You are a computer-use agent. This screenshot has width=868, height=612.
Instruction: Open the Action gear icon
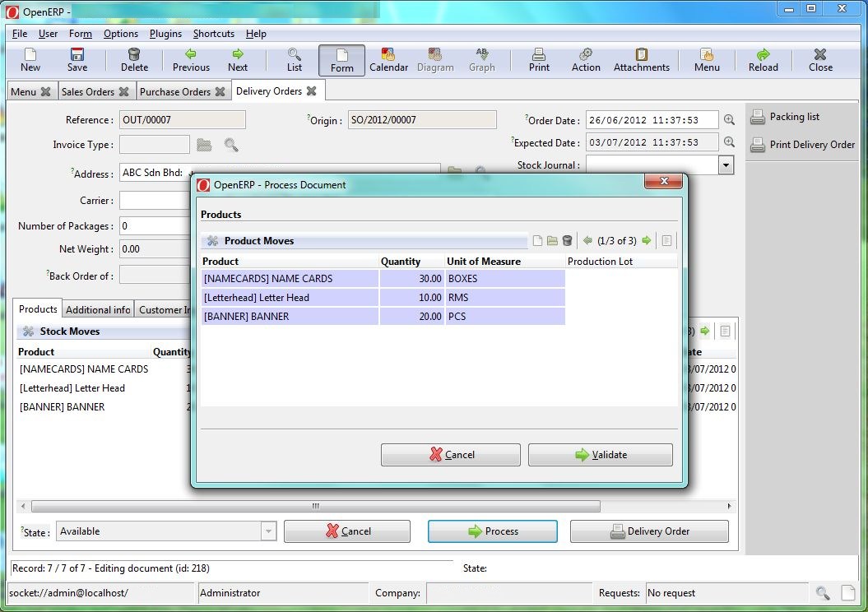[586, 54]
